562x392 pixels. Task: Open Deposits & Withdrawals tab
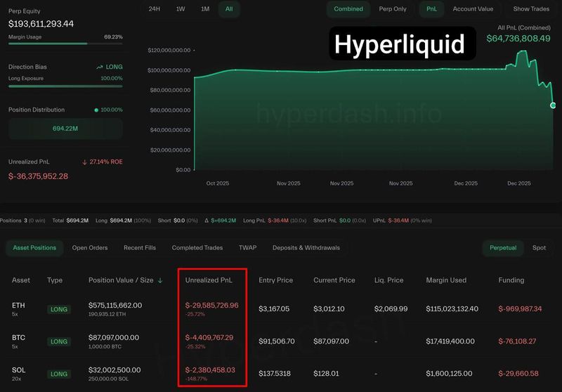[x=306, y=248]
